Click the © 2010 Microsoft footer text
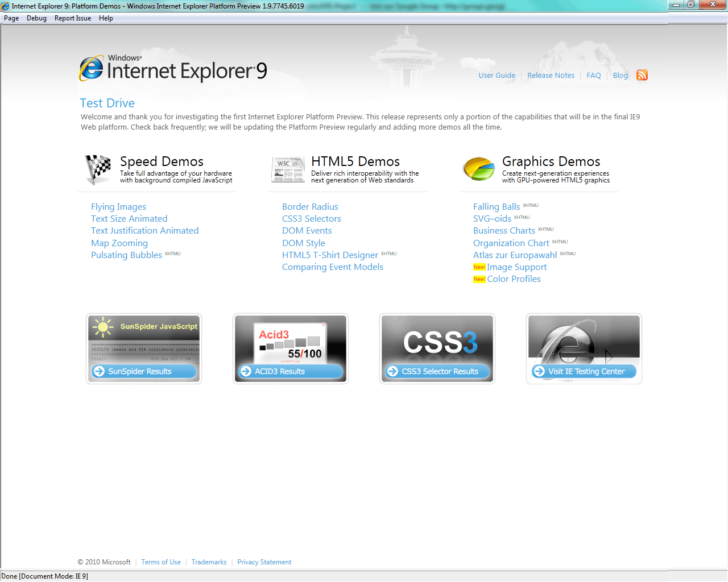The height and width of the screenshot is (582, 728). [x=104, y=562]
